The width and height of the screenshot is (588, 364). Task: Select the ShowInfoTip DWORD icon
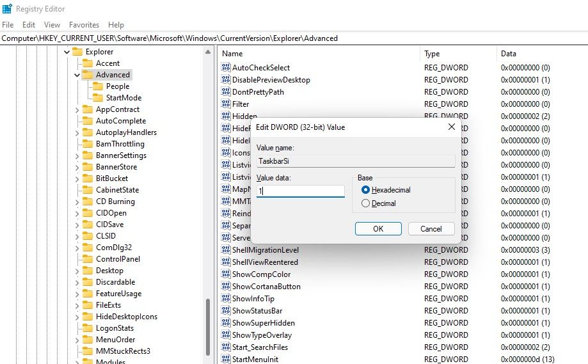pos(226,298)
